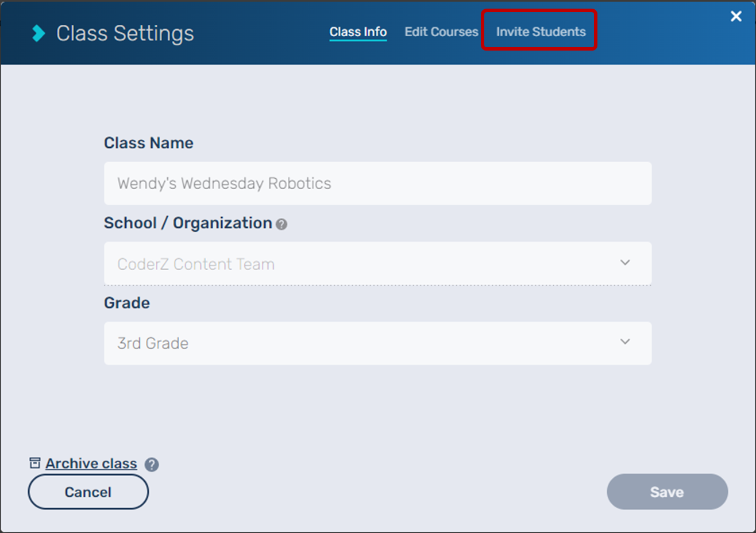Viewport: 756px width, 533px height.
Task: Switch to the Class Info tab
Action: pos(358,32)
